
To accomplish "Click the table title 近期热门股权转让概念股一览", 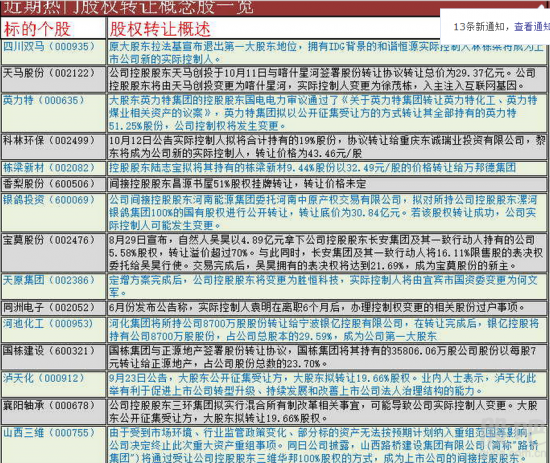I will pos(128,8).
